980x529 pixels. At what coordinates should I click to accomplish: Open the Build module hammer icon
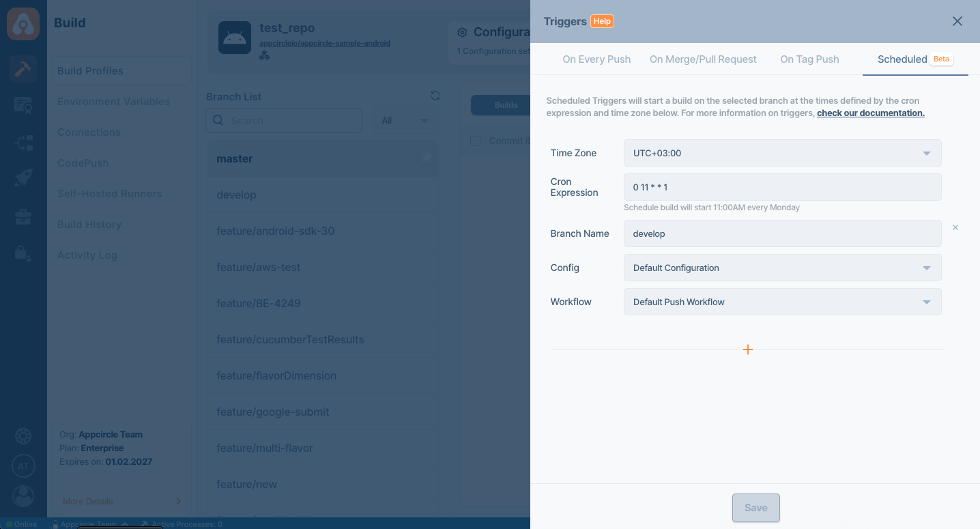tap(23, 69)
